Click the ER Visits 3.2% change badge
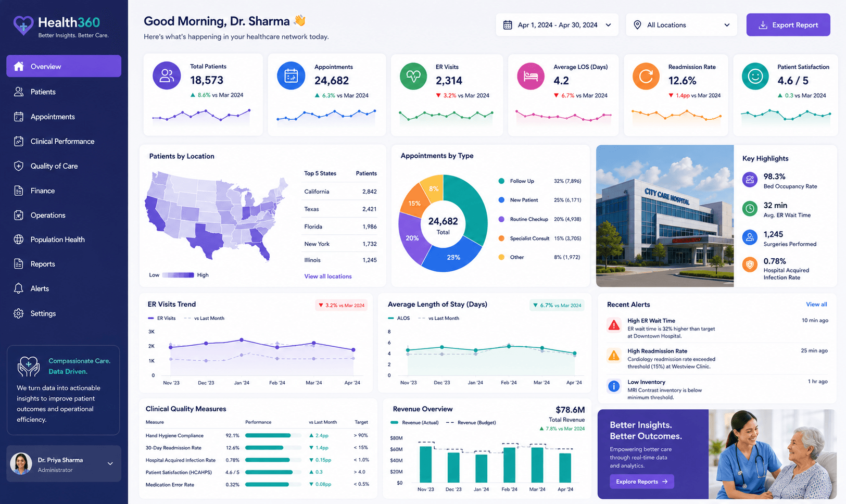The width and height of the screenshot is (846, 504). 342,305
